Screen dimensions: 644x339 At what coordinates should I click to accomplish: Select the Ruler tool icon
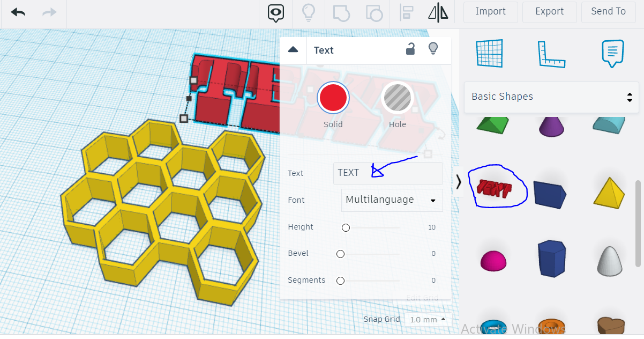point(551,54)
